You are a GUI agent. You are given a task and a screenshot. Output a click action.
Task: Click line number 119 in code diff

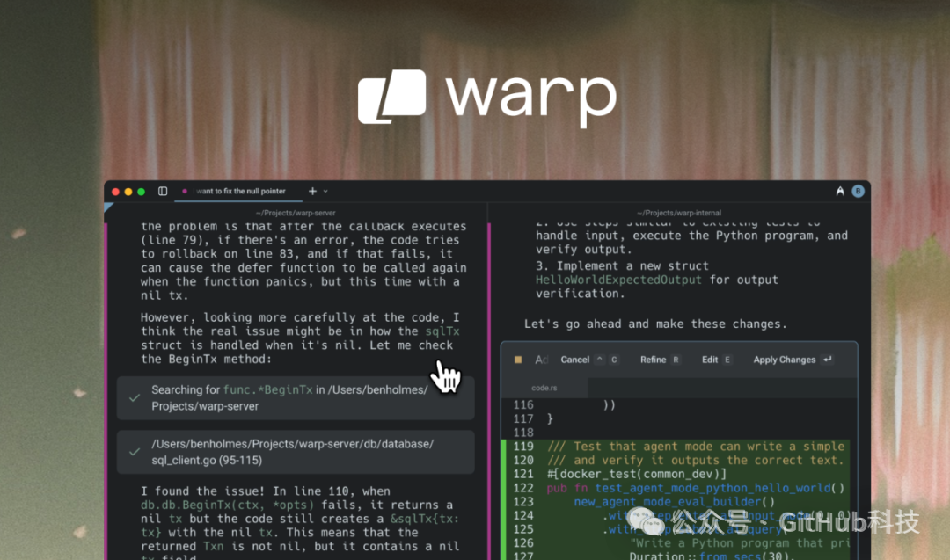pyautogui.click(x=522, y=447)
